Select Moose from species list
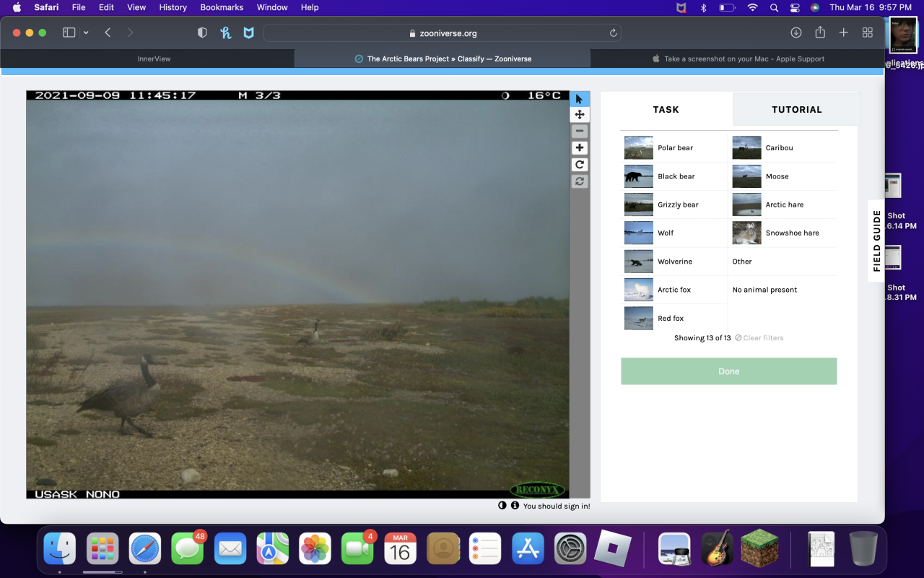Screen dimensions: 924x578 783,176
